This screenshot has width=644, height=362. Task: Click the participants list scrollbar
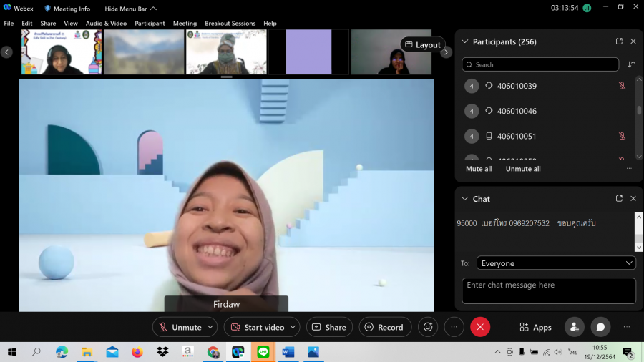point(639,111)
